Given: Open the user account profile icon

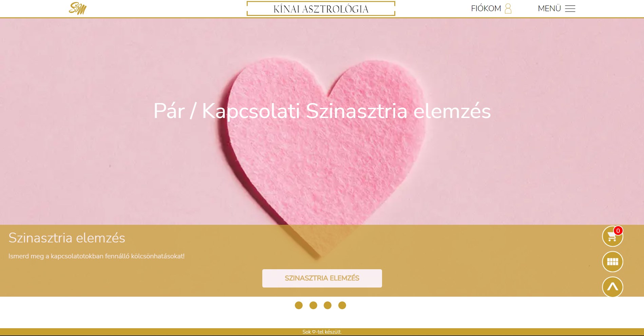Looking at the screenshot, I should point(508,8).
